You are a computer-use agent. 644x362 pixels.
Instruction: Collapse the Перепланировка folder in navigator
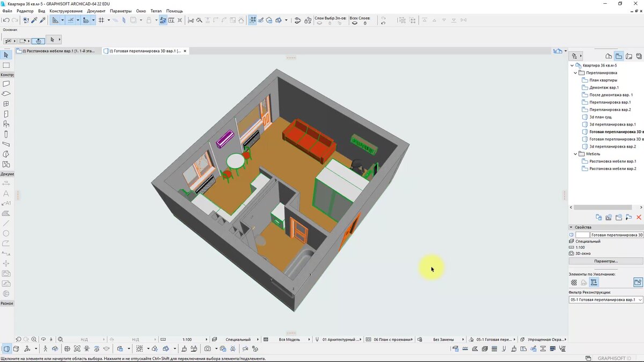pyautogui.click(x=575, y=72)
